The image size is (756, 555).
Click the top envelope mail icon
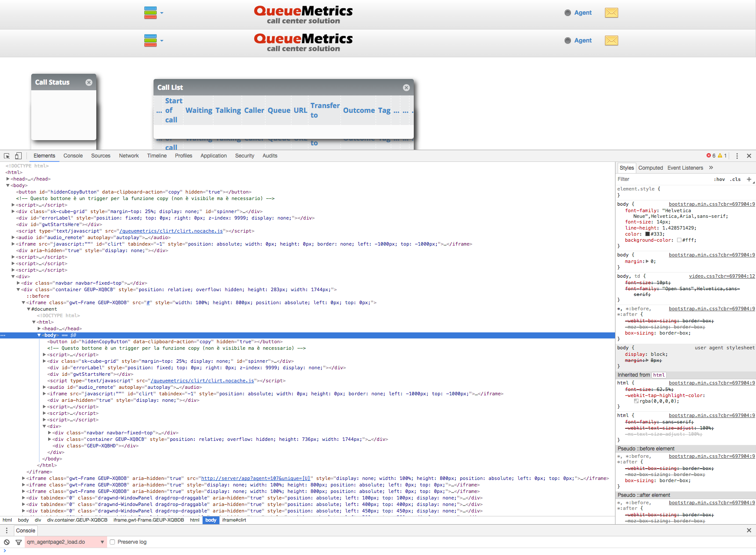click(x=612, y=13)
